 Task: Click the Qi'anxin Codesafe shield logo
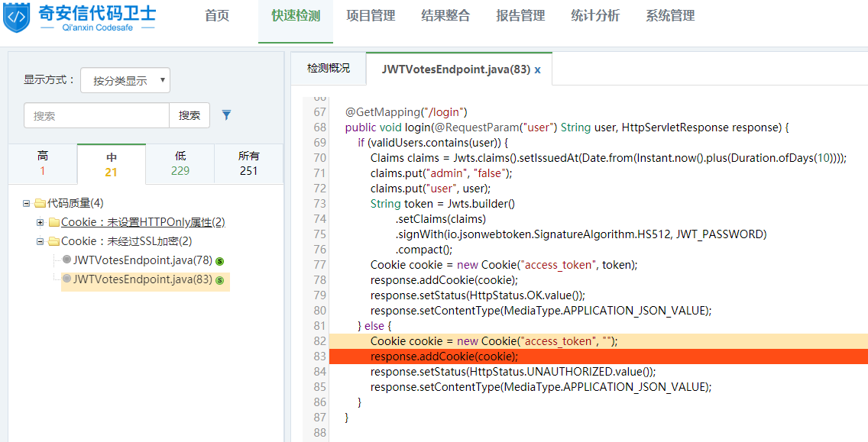click(x=17, y=18)
